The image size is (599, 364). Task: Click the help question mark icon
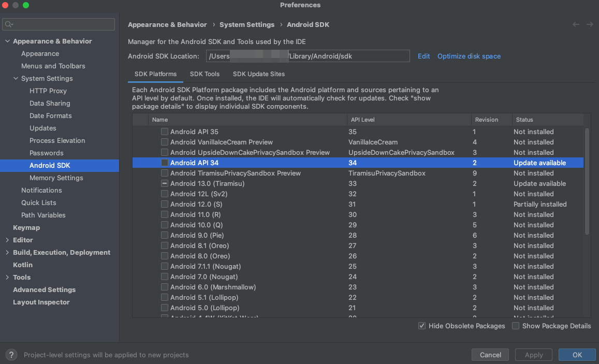11,355
